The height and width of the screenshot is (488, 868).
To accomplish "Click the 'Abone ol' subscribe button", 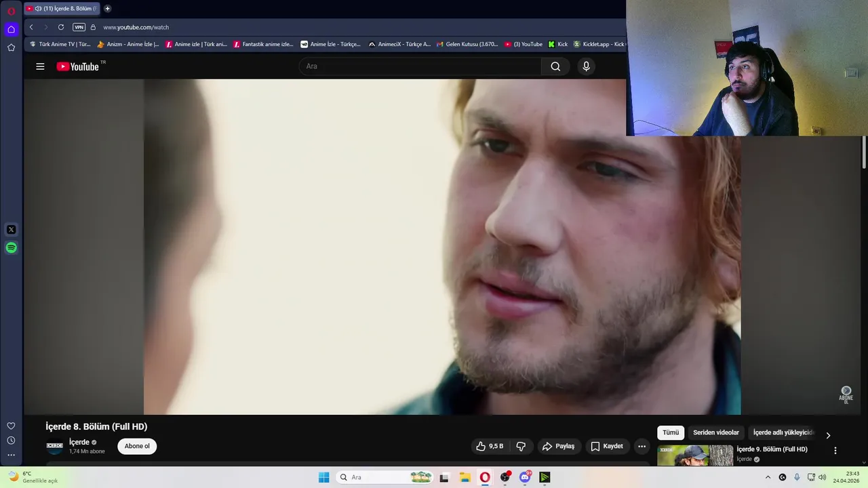I will click(137, 446).
